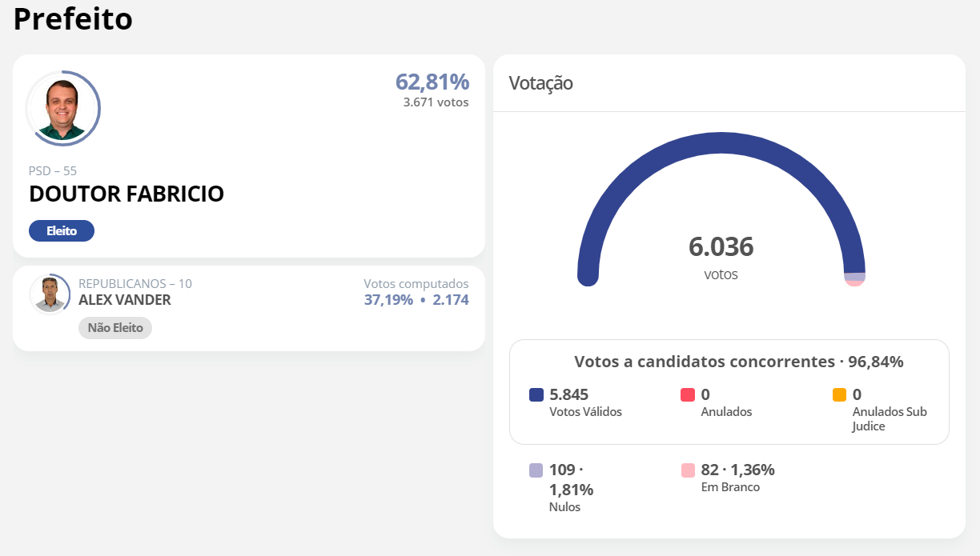Click the Eleito status badge

click(62, 231)
